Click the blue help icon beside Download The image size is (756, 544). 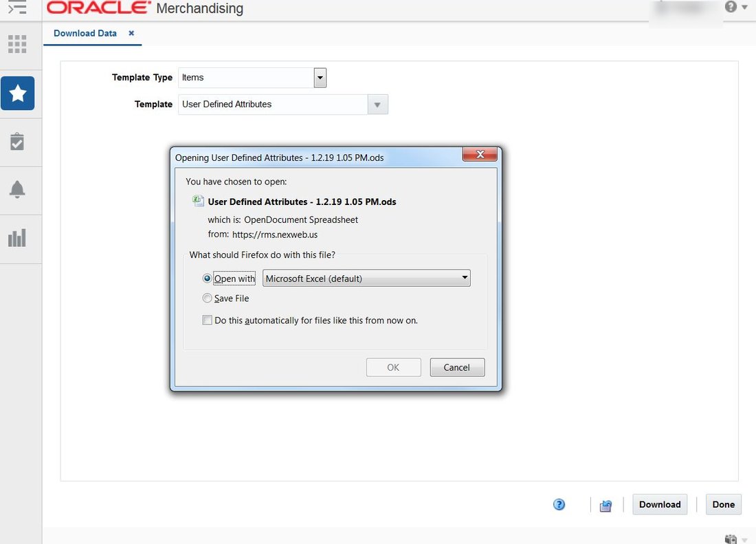[x=559, y=504]
